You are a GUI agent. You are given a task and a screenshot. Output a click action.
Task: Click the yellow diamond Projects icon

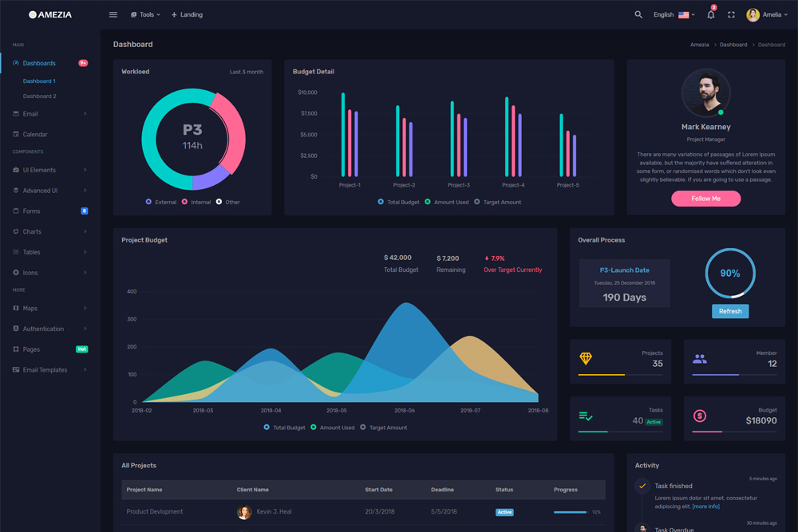pyautogui.click(x=586, y=359)
